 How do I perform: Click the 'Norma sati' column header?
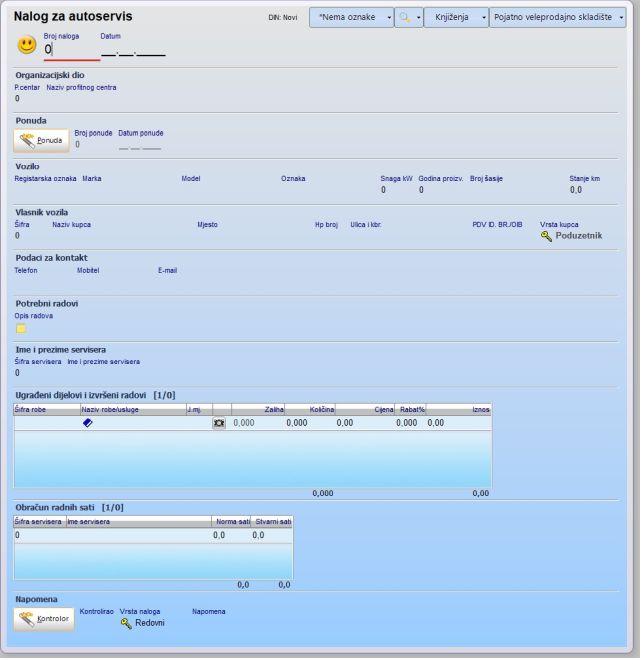point(233,521)
